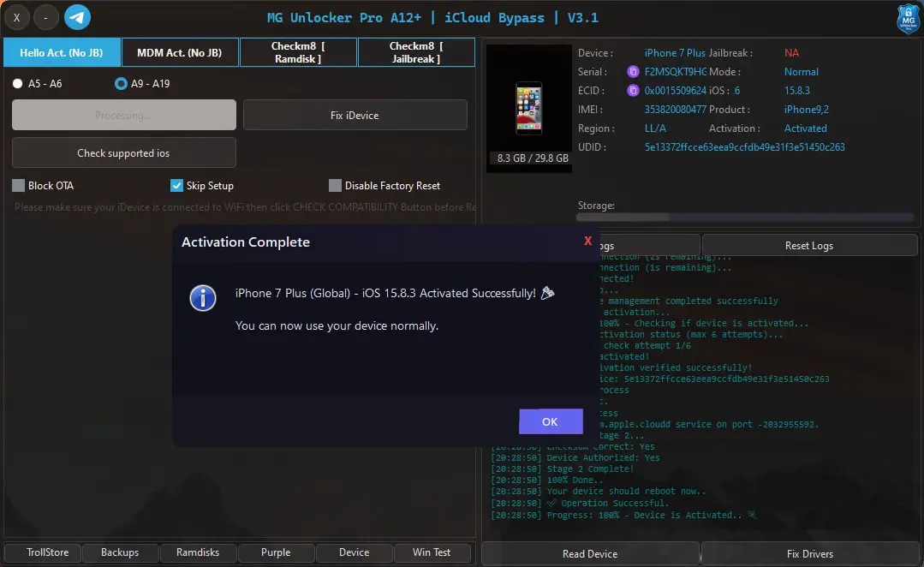Click the greyed Processing... button

pyautogui.click(x=124, y=115)
